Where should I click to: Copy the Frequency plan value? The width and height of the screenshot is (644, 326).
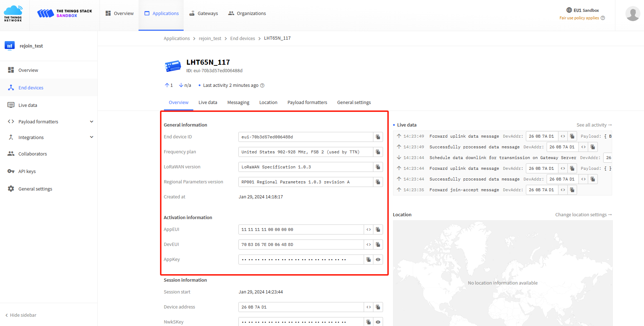tap(378, 152)
